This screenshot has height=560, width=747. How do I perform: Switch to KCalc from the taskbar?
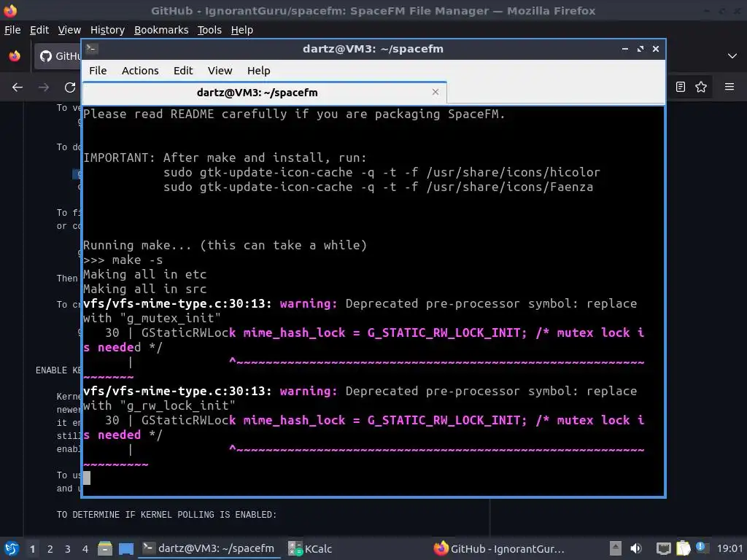click(311, 548)
